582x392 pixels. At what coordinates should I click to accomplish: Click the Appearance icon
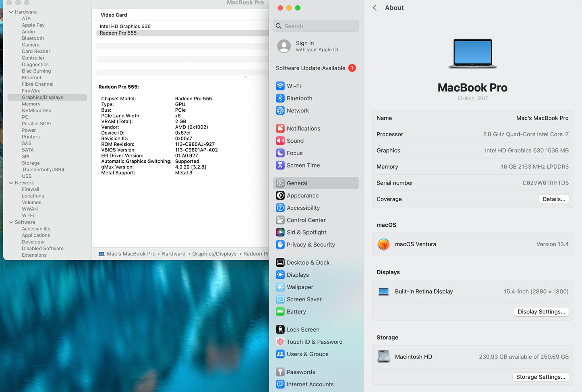point(280,195)
